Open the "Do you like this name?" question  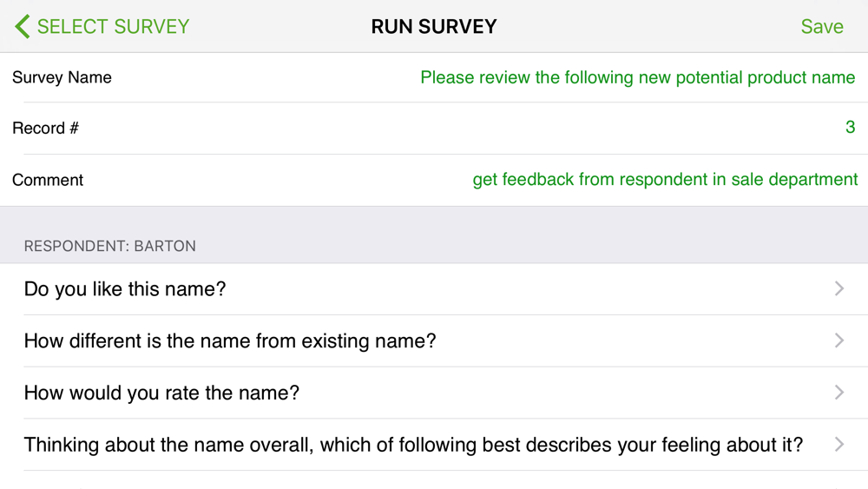click(434, 289)
